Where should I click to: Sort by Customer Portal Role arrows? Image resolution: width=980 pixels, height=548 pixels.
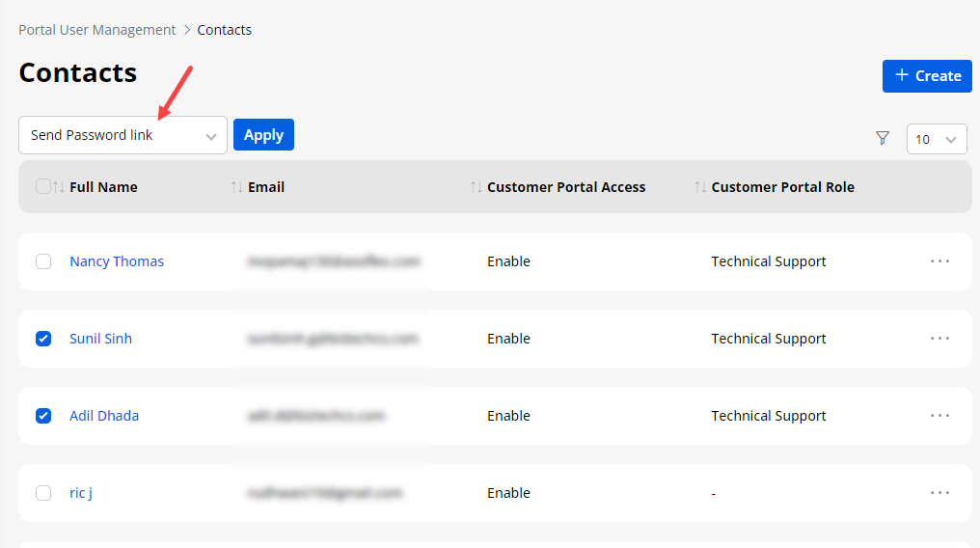coord(700,187)
